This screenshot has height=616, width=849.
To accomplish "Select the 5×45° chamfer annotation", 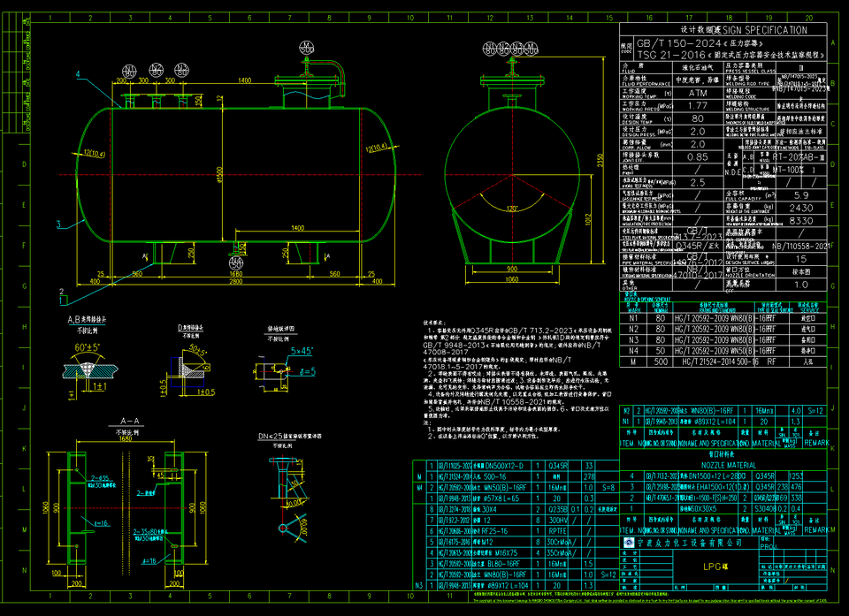I will pos(302,351).
